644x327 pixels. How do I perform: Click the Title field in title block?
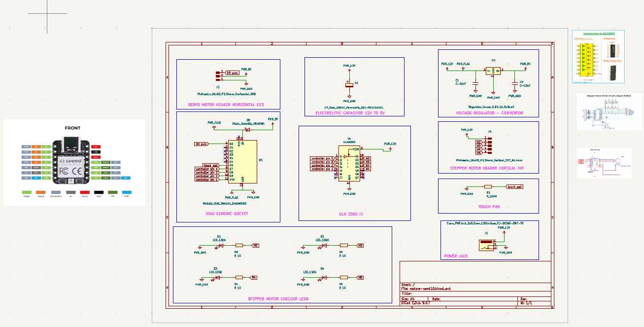[475, 293]
